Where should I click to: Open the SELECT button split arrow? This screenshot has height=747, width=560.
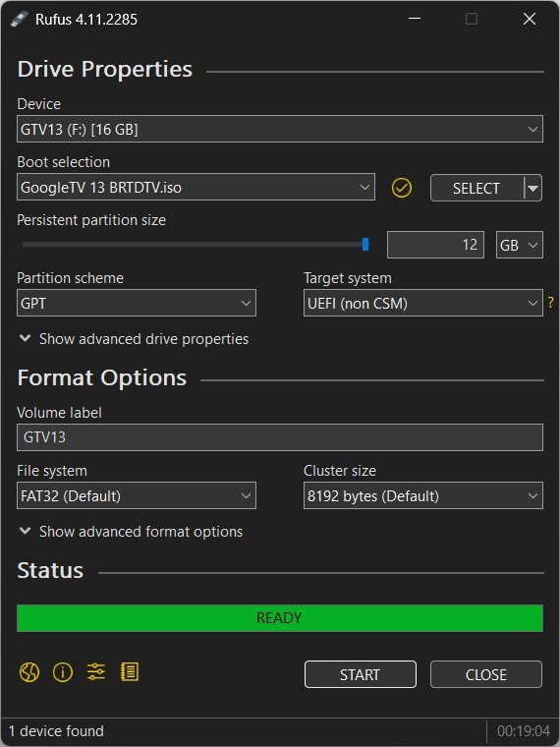tap(532, 188)
